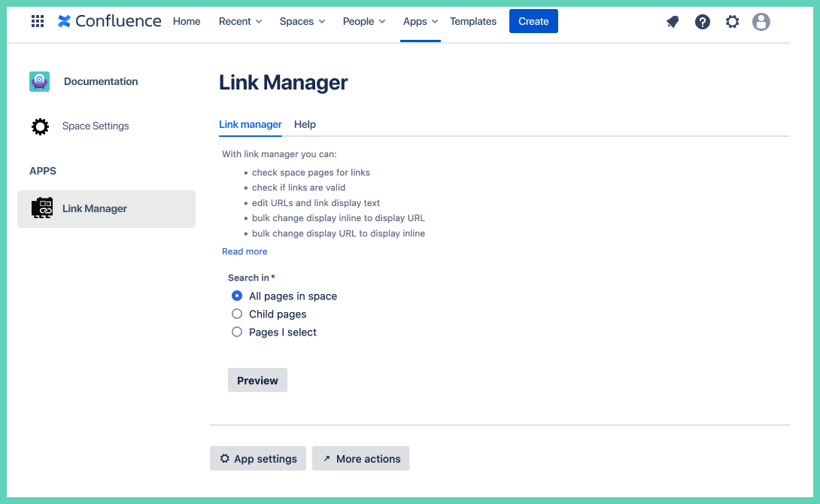Open More actions at the bottom
The image size is (820, 504).
[x=360, y=458]
